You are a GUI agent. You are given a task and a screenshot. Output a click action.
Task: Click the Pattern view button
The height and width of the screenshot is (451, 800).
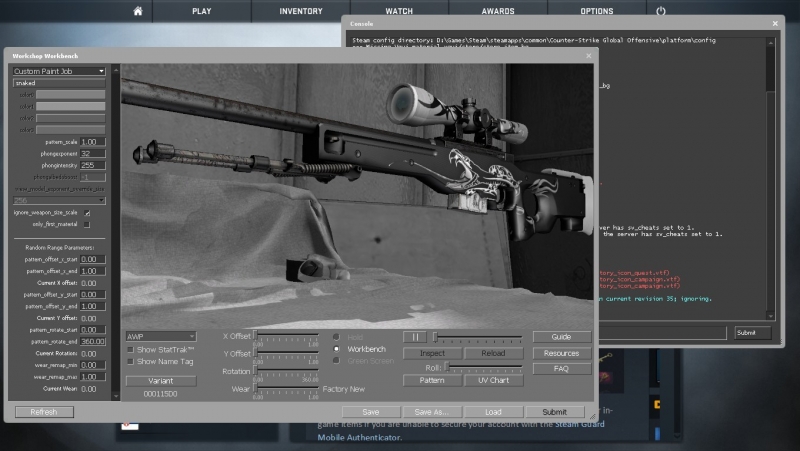(432, 380)
